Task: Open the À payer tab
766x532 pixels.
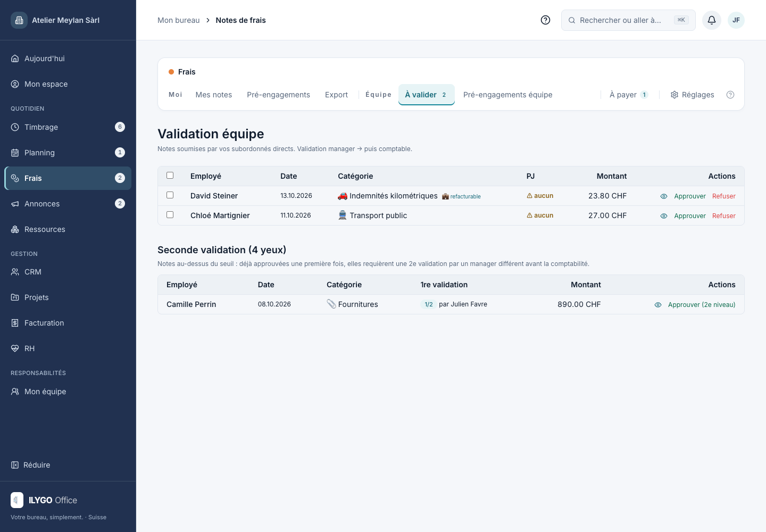Action: tap(629, 95)
